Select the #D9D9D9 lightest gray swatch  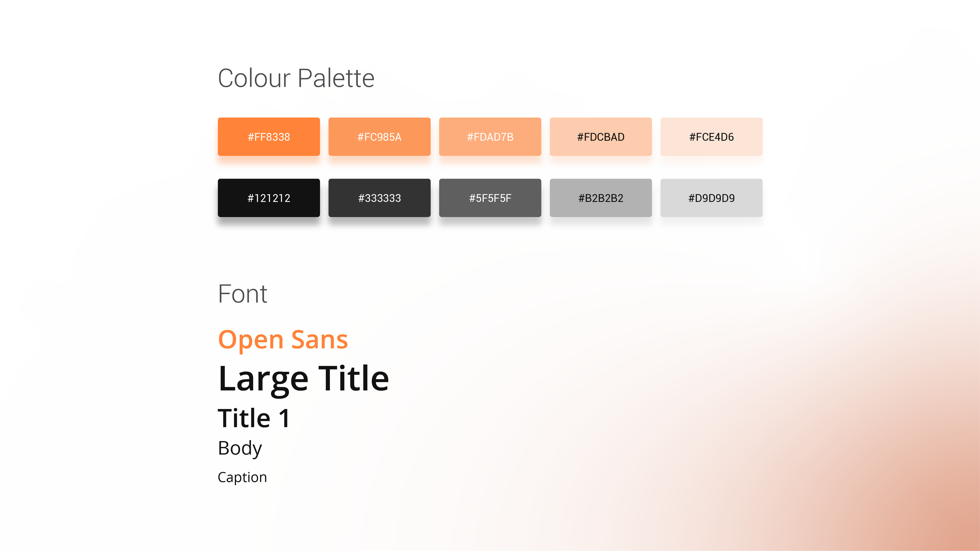712,198
